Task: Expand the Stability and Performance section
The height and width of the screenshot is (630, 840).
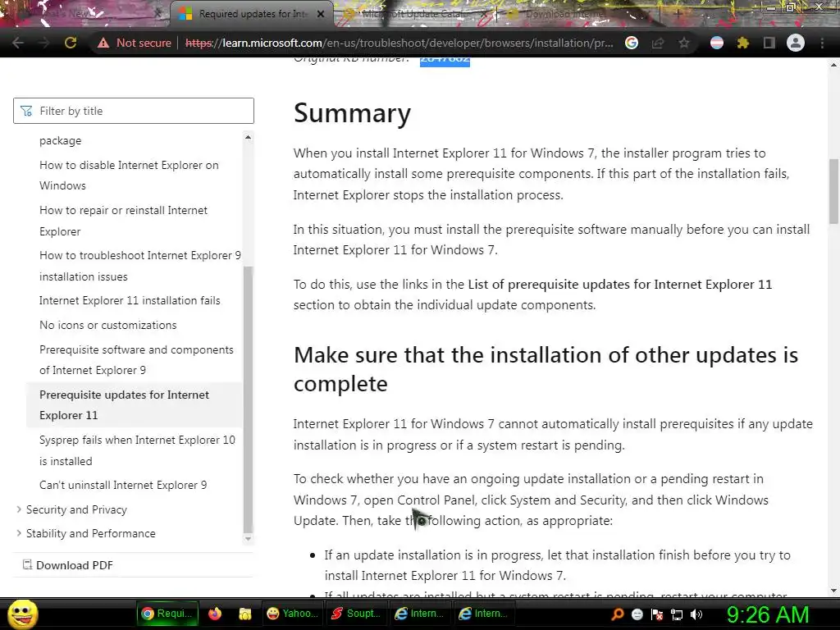Action: [90, 533]
